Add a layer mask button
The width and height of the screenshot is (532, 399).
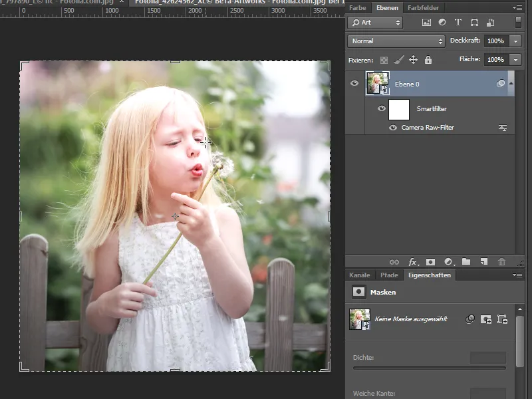[430, 262]
